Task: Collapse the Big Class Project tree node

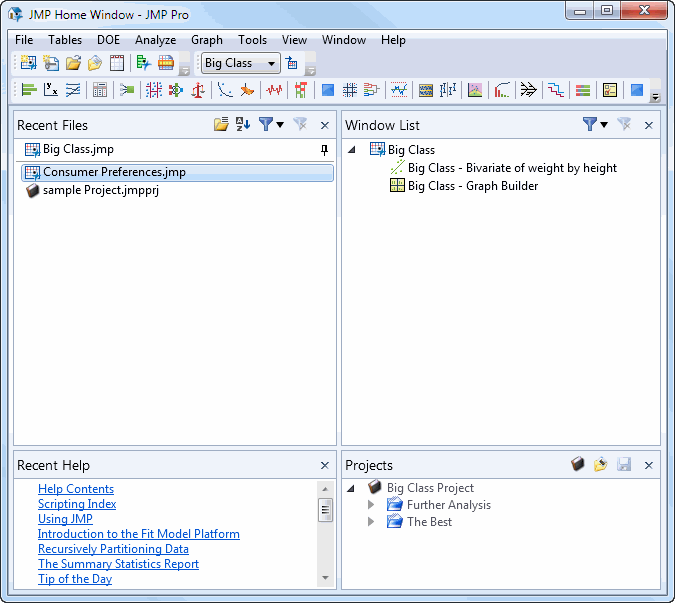Action: click(351, 488)
